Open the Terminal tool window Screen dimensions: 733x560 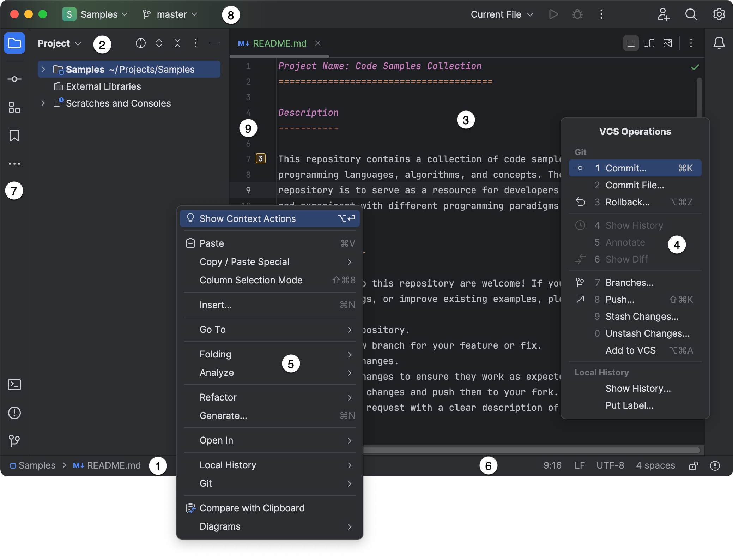(14, 385)
